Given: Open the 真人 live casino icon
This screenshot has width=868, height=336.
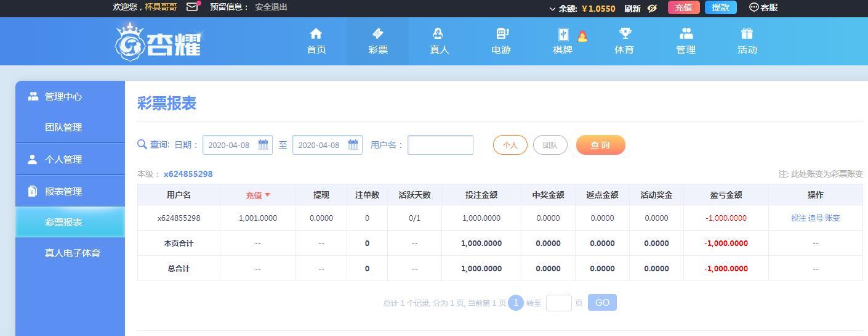Looking at the screenshot, I should [x=438, y=34].
